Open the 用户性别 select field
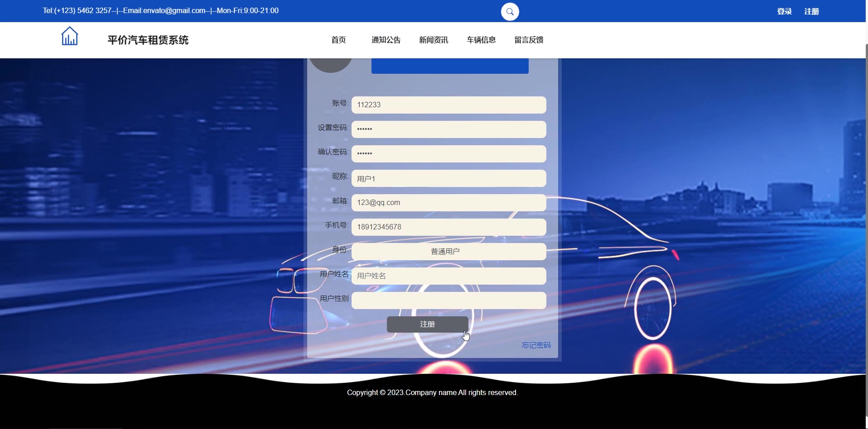This screenshot has height=429, width=868. (449, 300)
